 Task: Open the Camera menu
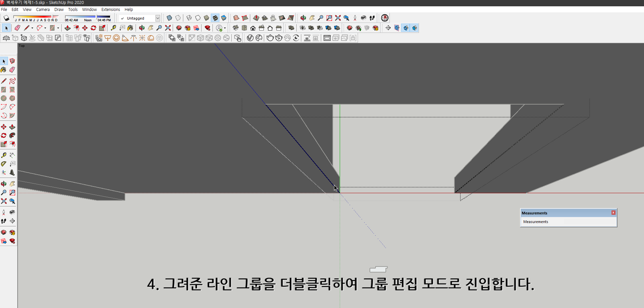(x=43, y=9)
